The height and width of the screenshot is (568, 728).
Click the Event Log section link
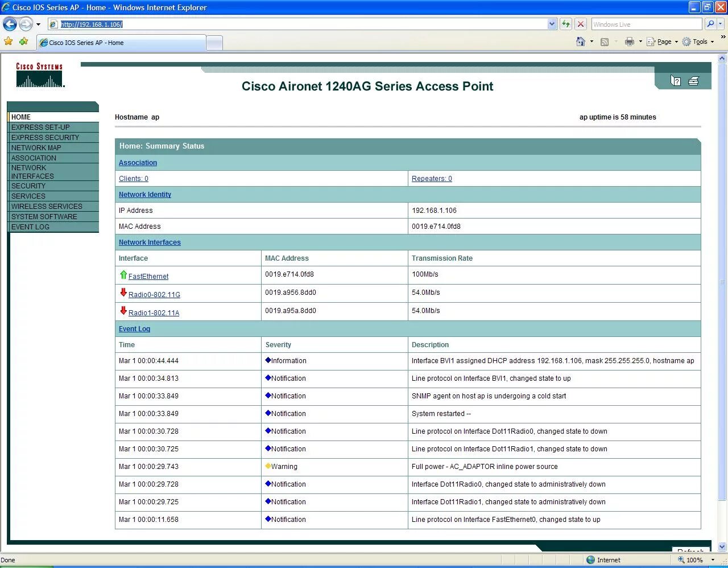134,329
